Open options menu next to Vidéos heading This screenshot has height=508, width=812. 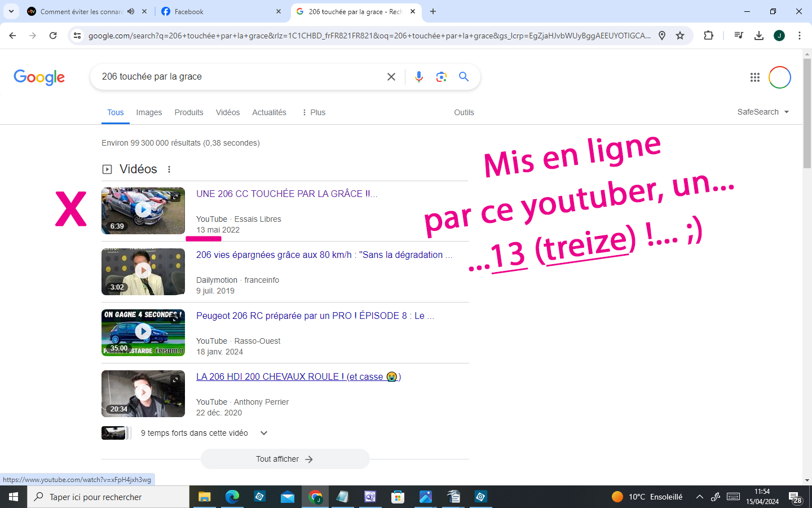(169, 169)
